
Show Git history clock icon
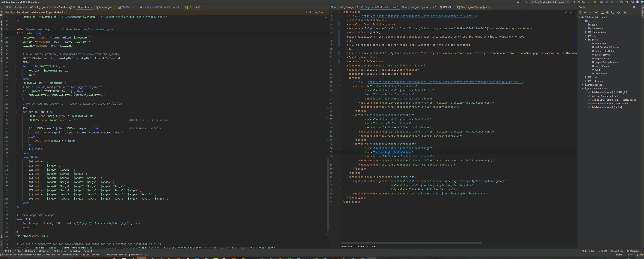pyautogui.click(x=621, y=2)
